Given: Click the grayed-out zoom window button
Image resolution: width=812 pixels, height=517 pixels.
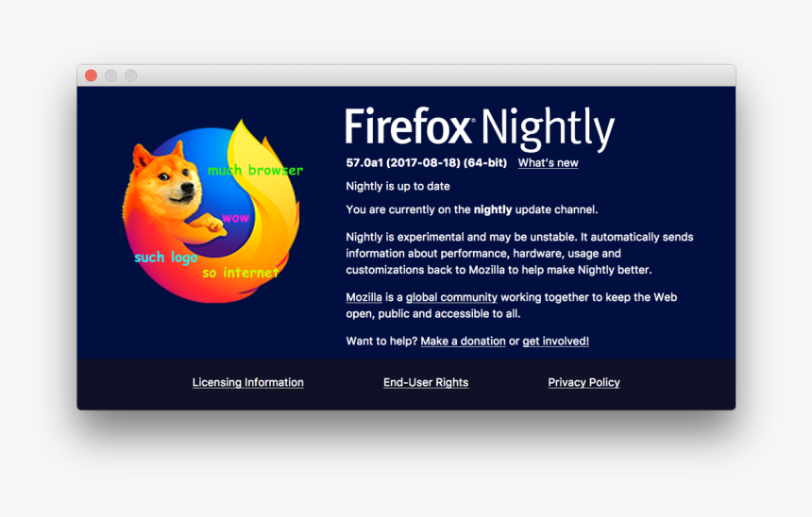Looking at the screenshot, I should pos(131,75).
